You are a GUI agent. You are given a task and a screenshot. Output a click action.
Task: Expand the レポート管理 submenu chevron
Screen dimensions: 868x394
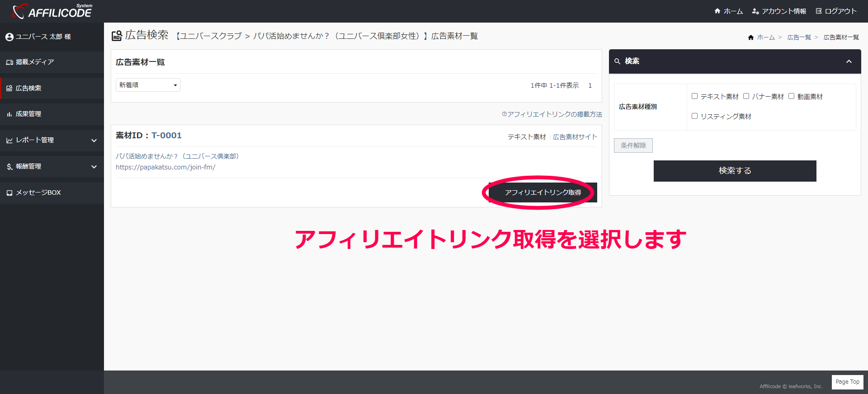[94, 141]
